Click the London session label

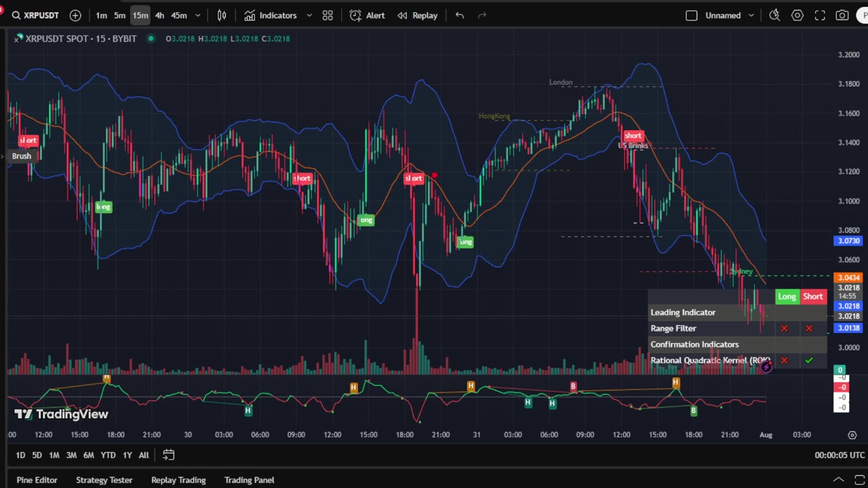click(561, 82)
